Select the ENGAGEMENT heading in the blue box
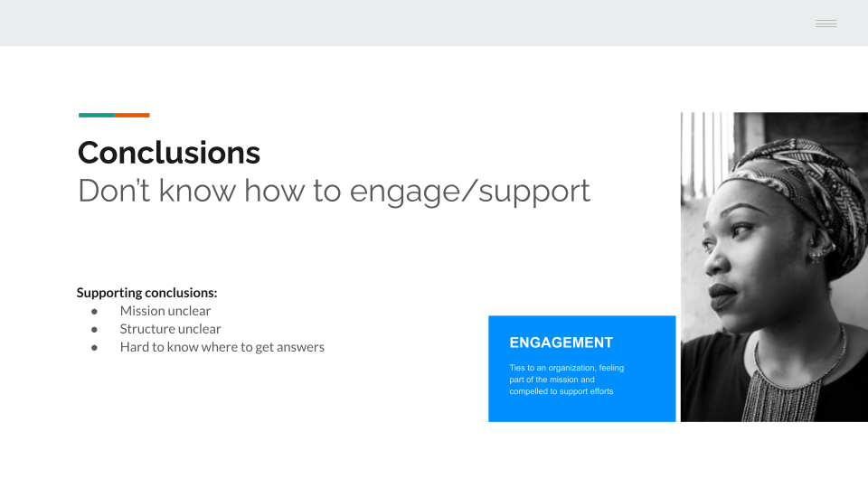The height and width of the screenshot is (488, 868). coord(561,343)
